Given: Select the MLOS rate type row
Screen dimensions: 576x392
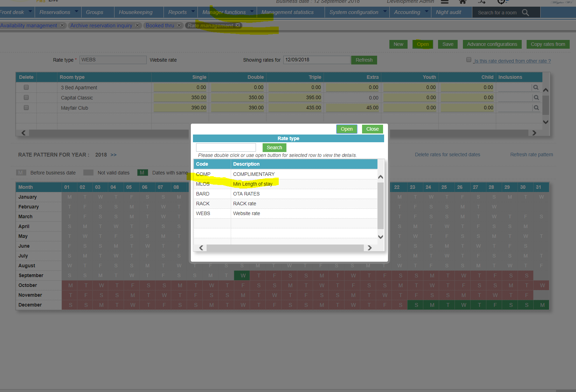Looking at the screenshot, I should point(285,184).
